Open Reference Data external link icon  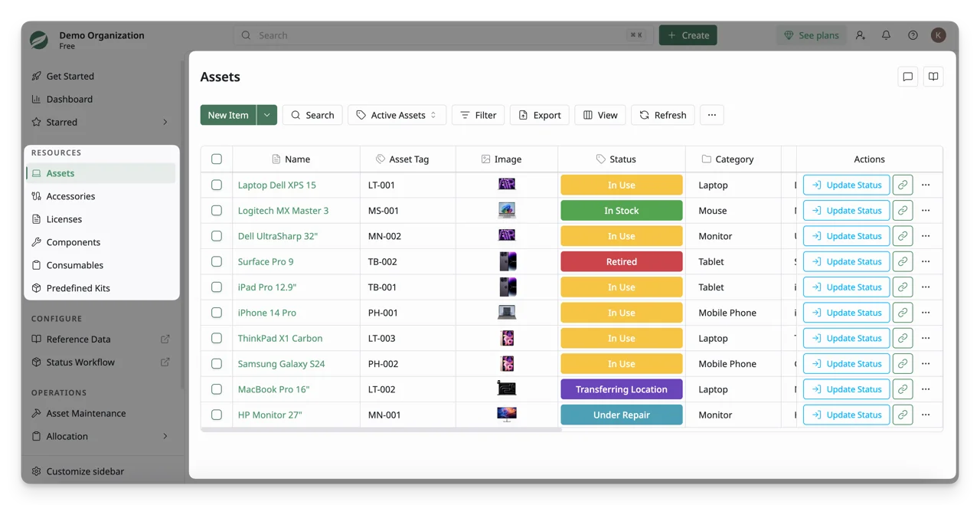click(165, 339)
